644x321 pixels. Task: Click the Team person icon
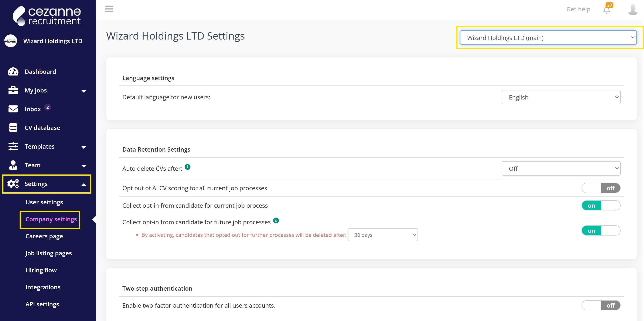[13, 165]
